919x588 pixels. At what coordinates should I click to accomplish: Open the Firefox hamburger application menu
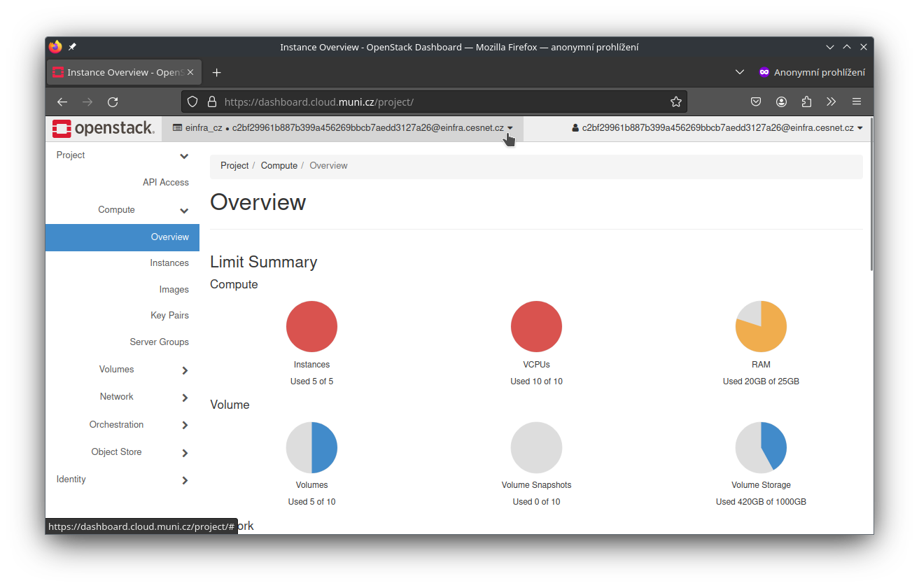(x=857, y=102)
